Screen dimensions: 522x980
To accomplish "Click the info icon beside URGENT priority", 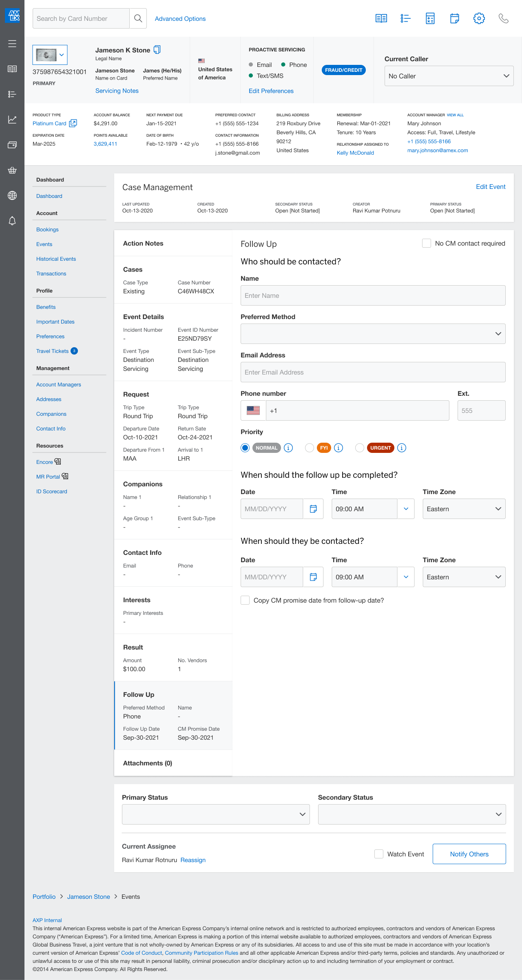I will pos(402,448).
